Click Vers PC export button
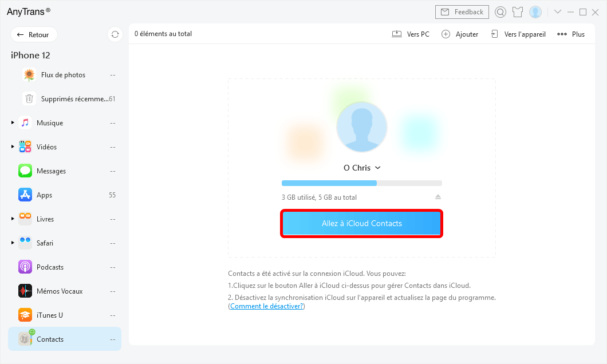This screenshot has width=607, height=364. (411, 34)
